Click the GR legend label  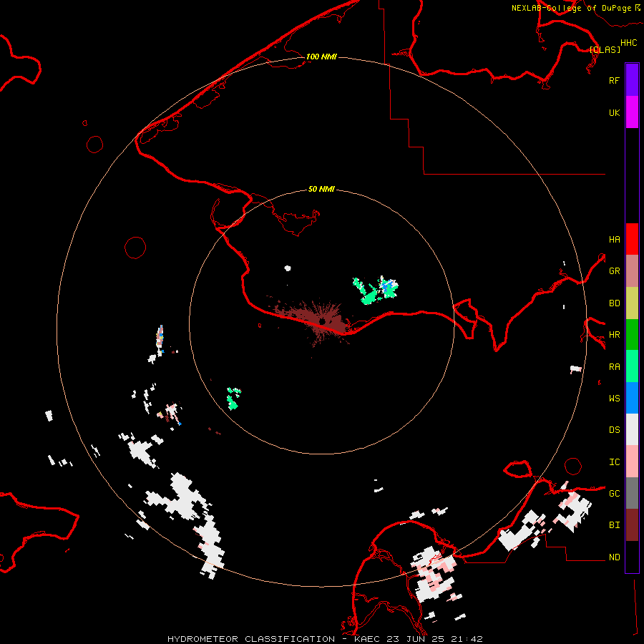tap(614, 271)
